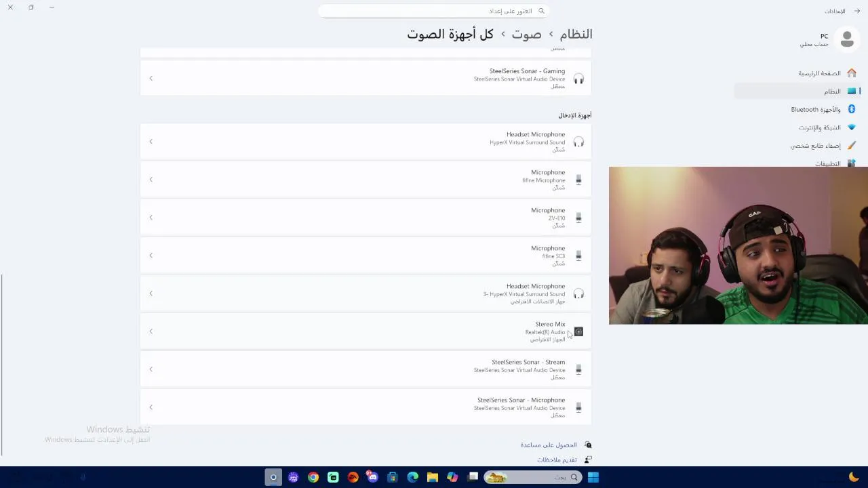Open File Explorer from the taskbar
This screenshot has height=488, width=868.
coord(432,477)
